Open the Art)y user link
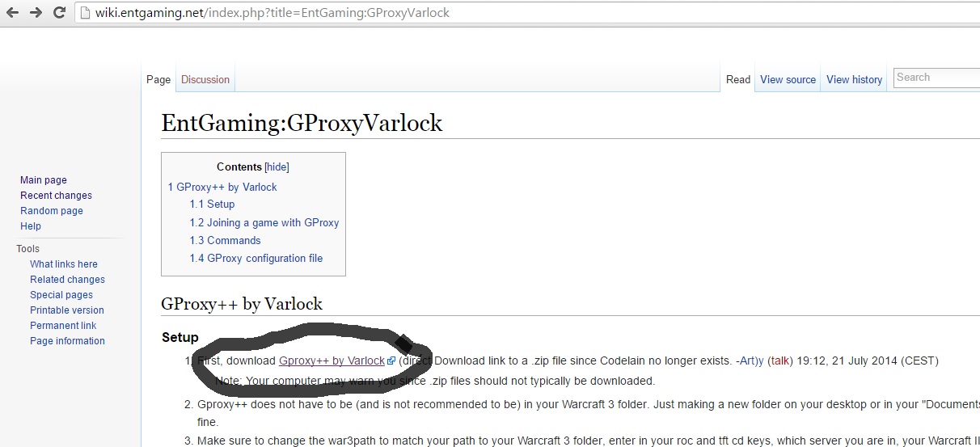Viewport: 980px width, 447px height. 752,361
